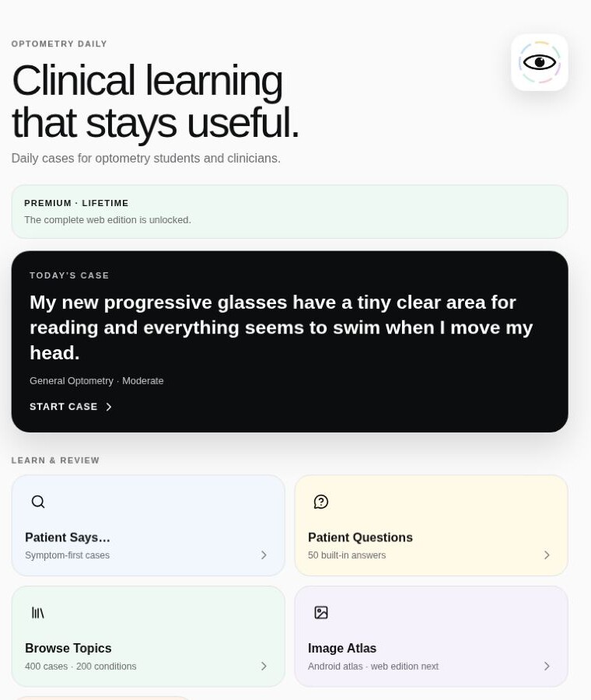Image resolution: width=591 pixels, height=700 pixels.
Task: Click the '400 cases · 200 conditions' subtitle
Action: (81, 666)
